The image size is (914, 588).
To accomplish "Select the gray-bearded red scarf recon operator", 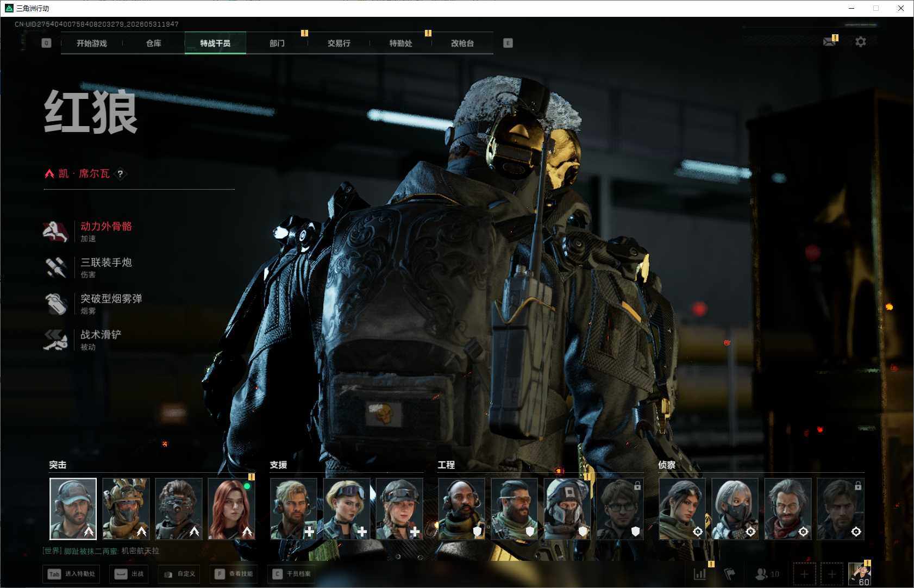I will (787, 509).
